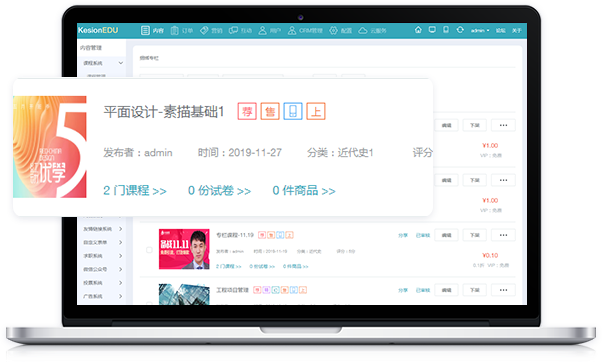This screenshot has width=602, height=362.
Task: Click 已审核 status in 专栏课程-11.19 row
Action: (x=423, y=235)
